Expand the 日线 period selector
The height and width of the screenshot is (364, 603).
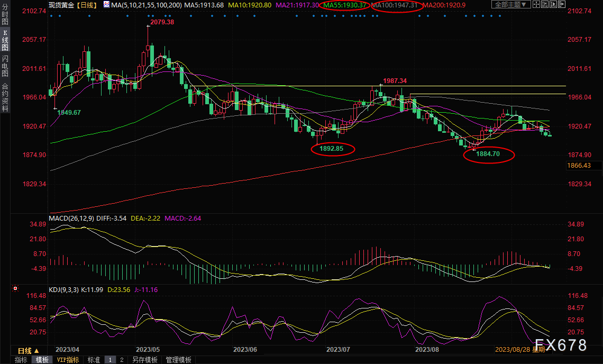[x=29, y=351]
